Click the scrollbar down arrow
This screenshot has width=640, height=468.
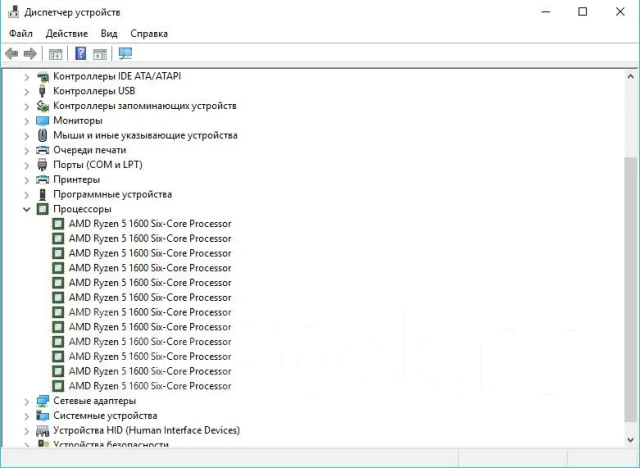[630, 440]
